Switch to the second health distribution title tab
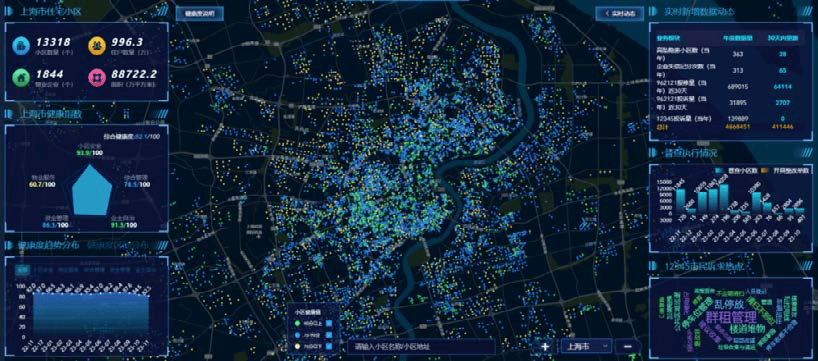 117,245
